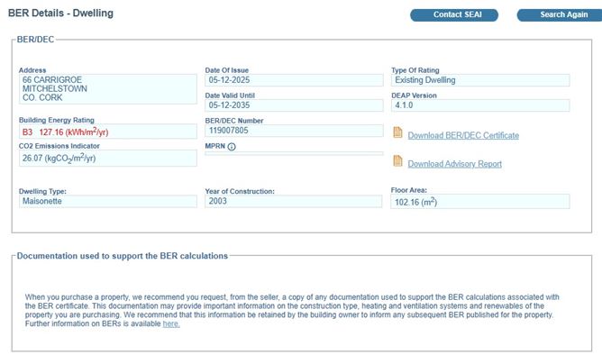
Task: Open the Download Advisory Report link
Action: point(454,164)
